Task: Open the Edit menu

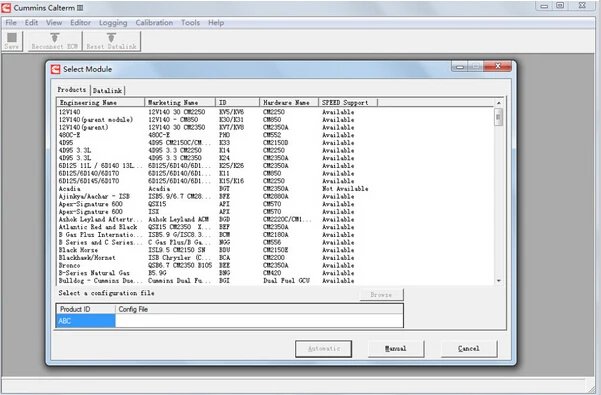Action: (31, 23)
